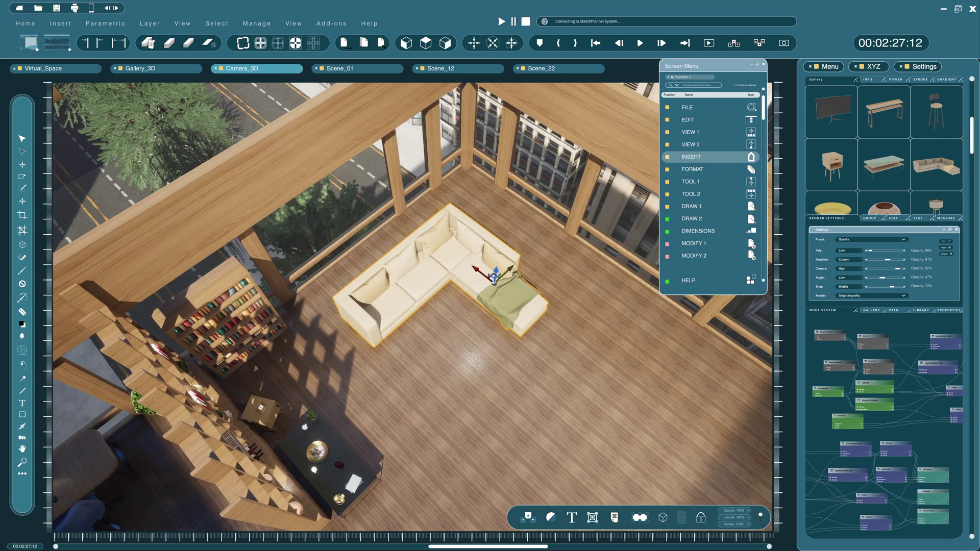Select the arrow selection tool in left toolbar

[22, 139]
